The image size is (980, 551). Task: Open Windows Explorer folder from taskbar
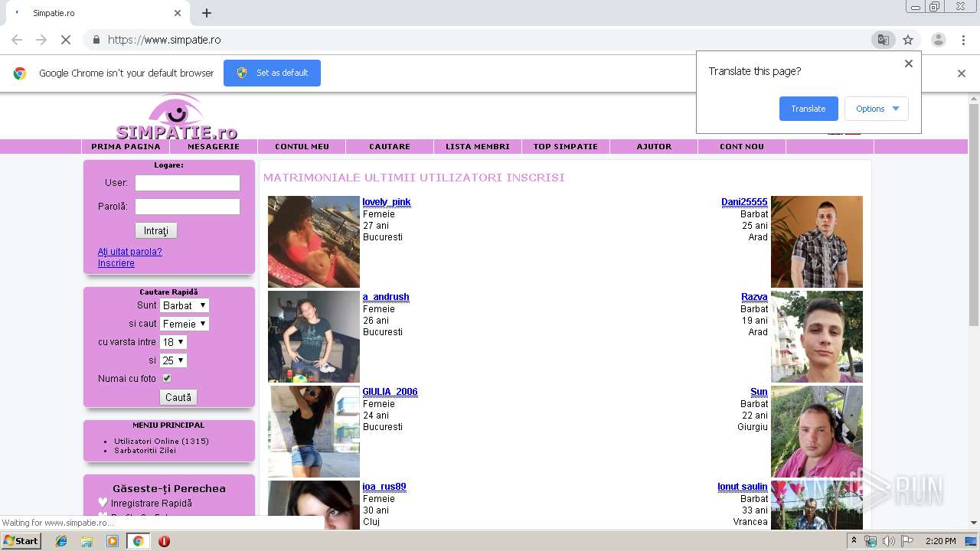(x=87, y=541)
